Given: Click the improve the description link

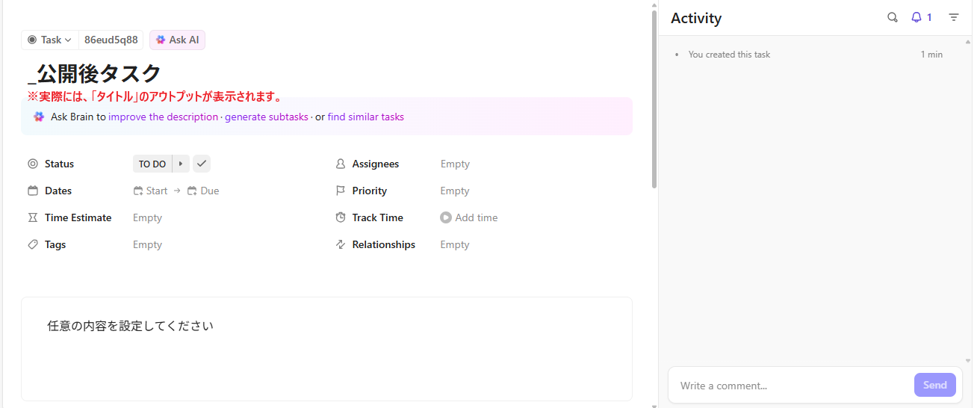Looking at the screenshot, I should (163, 117).
